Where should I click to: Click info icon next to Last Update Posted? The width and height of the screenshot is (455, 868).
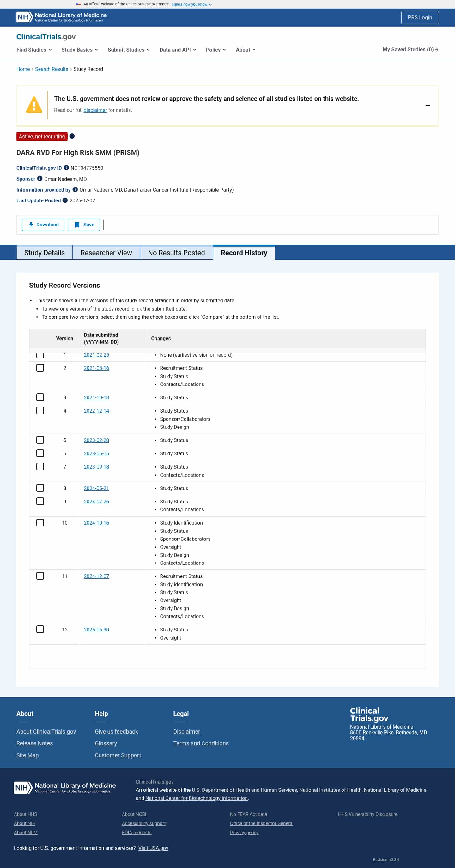(x=65, y=200)
